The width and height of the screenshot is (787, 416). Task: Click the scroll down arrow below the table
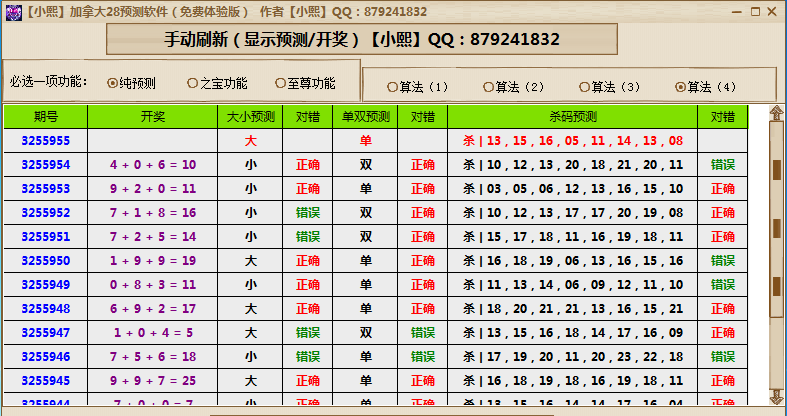775,398
